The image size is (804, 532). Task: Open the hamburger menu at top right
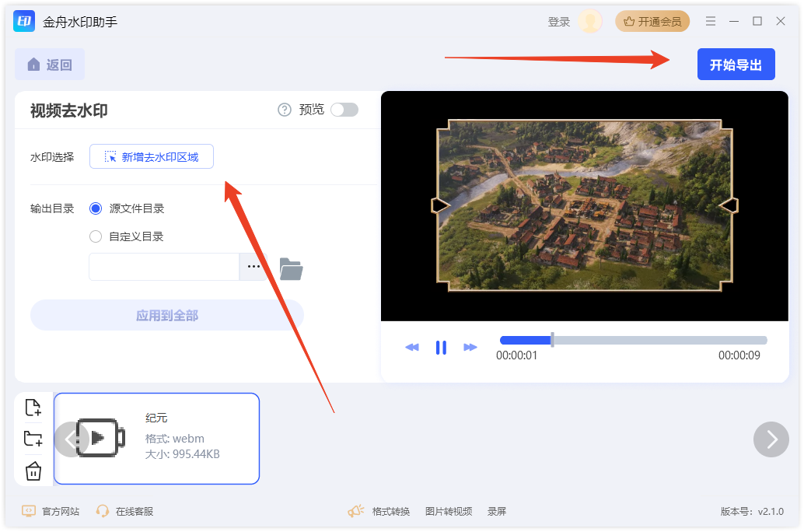(710, 21)
